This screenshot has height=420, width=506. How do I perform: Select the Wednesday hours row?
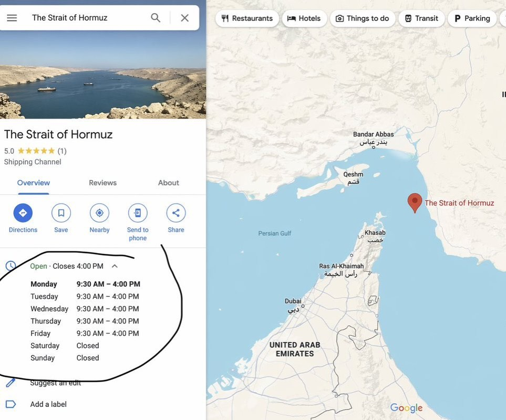tap(85, 309)
